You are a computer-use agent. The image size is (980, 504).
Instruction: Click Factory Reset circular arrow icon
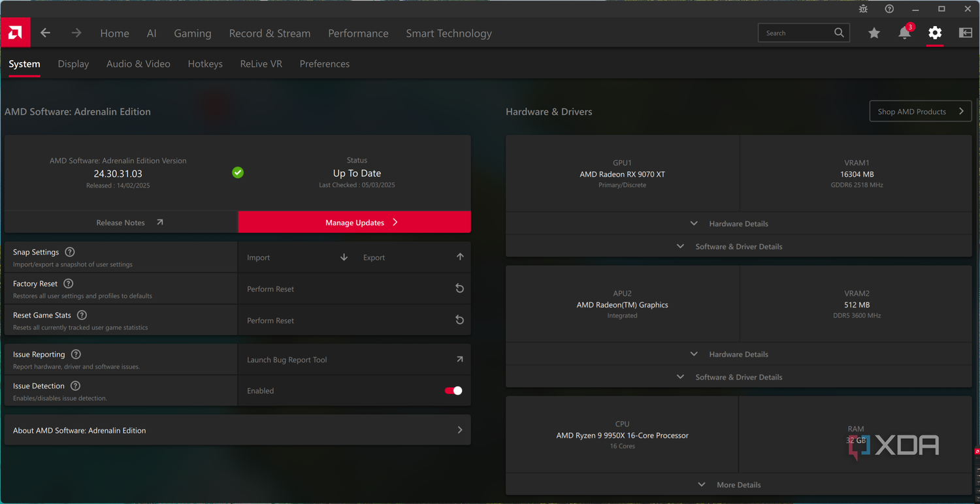point(460,289)
